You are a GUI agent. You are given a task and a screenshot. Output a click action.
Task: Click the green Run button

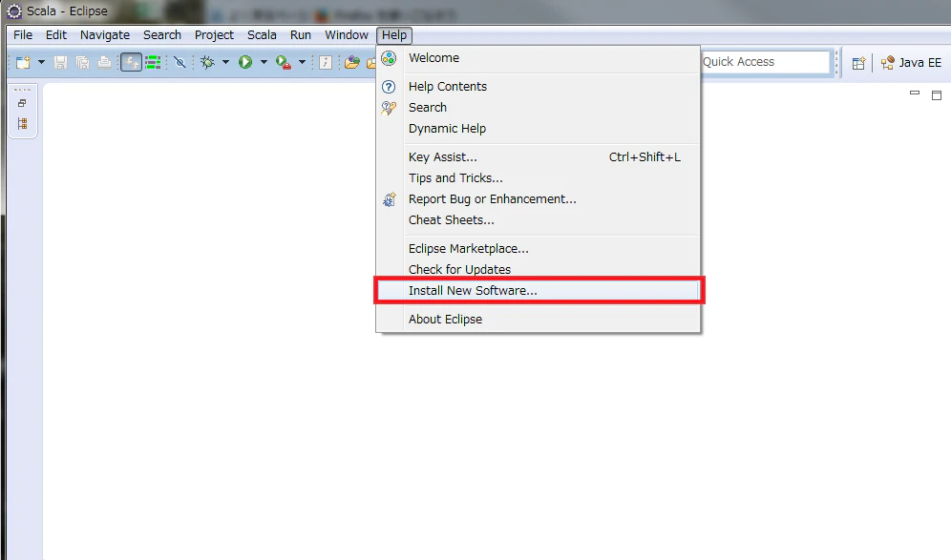tap(245, 62)
